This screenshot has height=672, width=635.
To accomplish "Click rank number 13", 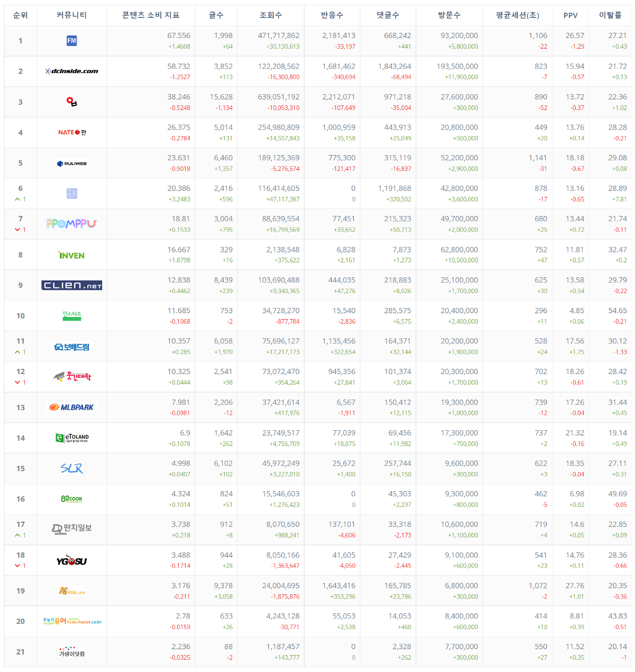I will (x=21, y=407).
